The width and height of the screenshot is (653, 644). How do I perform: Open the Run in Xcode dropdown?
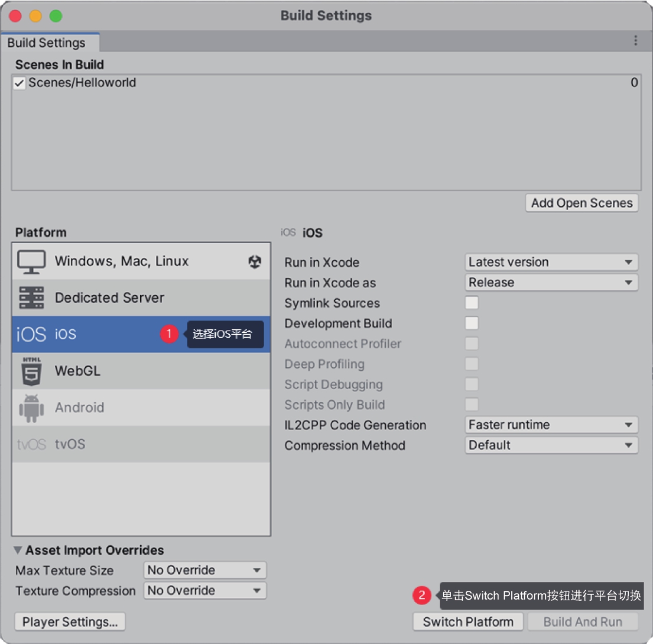pos(551,262)
